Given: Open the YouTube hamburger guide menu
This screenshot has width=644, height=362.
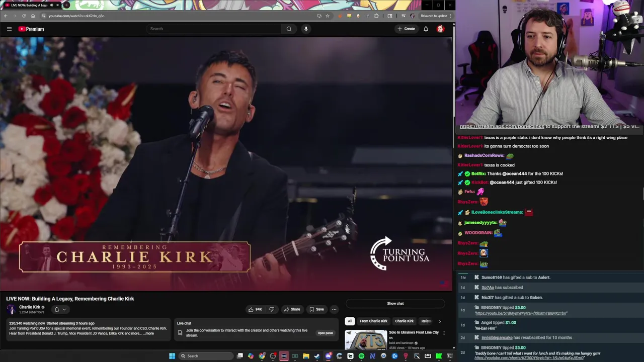Looking at the screenshot, I should (x=9, y=29).
